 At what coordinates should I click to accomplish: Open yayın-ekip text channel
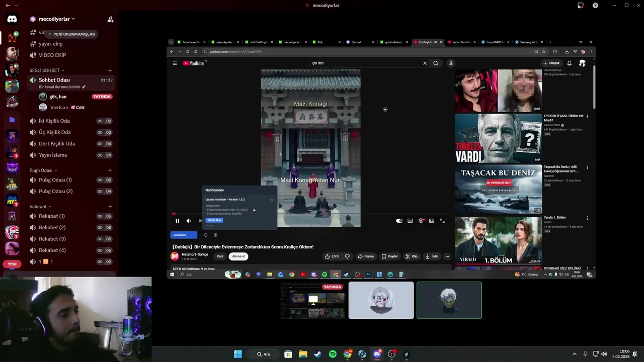[x=71, y=44]
